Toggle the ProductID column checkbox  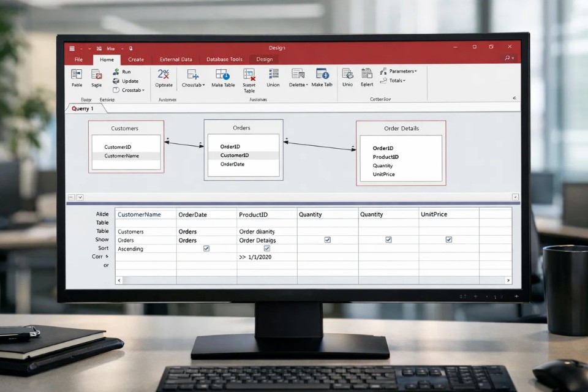[266, 249]
